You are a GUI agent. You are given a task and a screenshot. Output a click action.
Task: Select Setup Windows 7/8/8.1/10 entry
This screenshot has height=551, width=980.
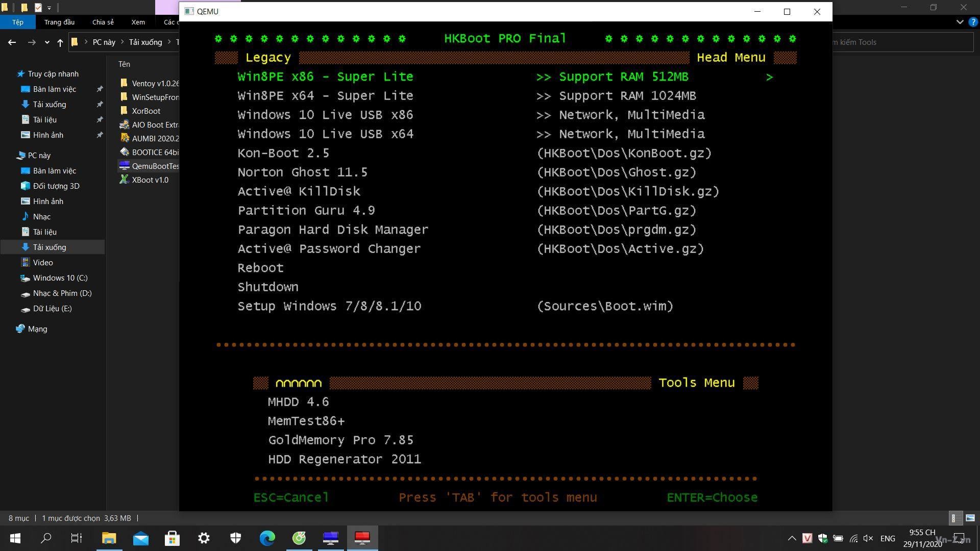pos(329,306)
